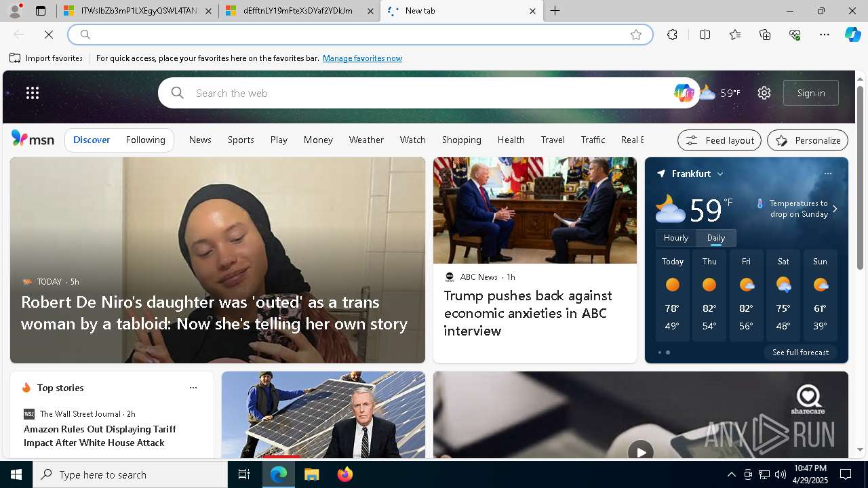The image size is (868, 488).
Task: Open the Sports category
Action: click(241, 140)
